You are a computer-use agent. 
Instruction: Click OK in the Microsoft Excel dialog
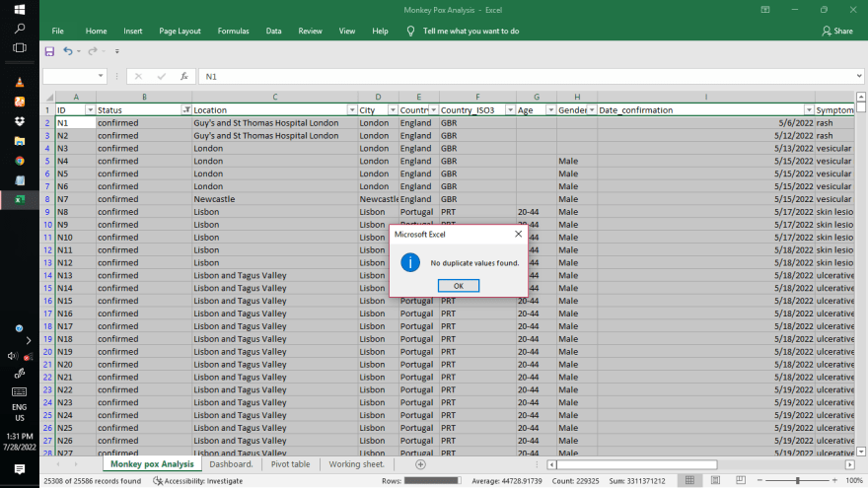pyautogui.click(x=459, y=286)
